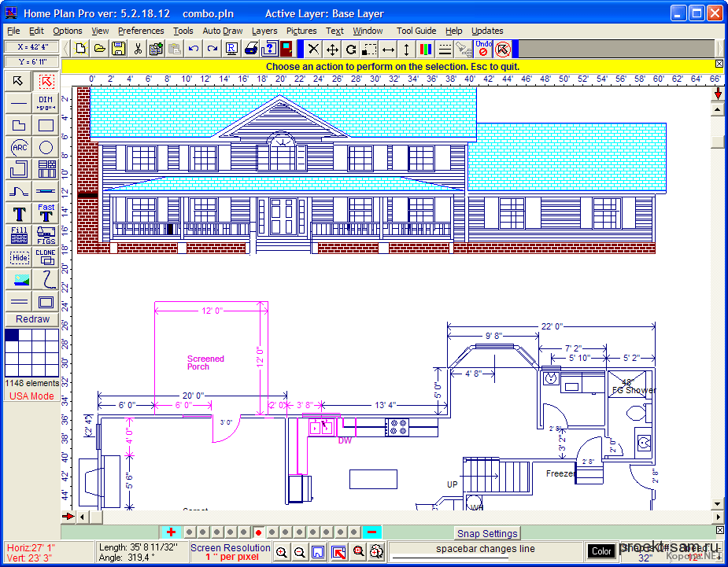Pick the Wall tool

(19, 169)
